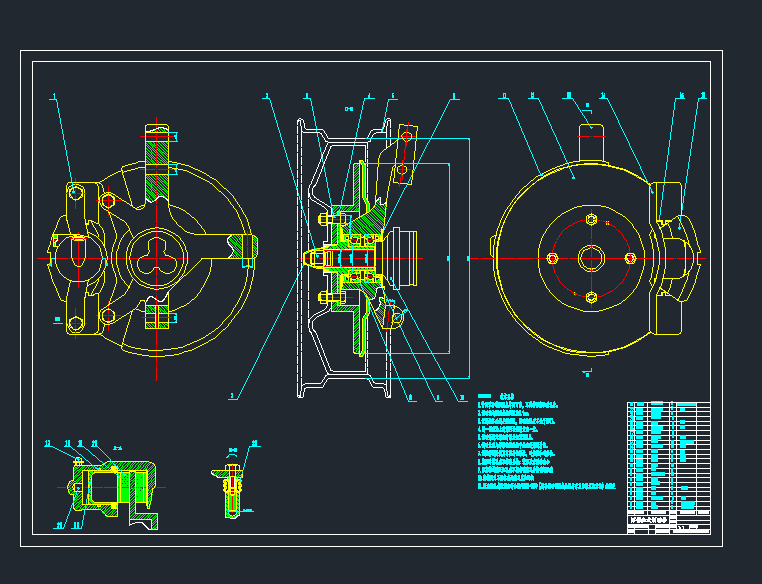Click the three-lobed hub center in left view
762x584 pixels.
tap(157, 257)
